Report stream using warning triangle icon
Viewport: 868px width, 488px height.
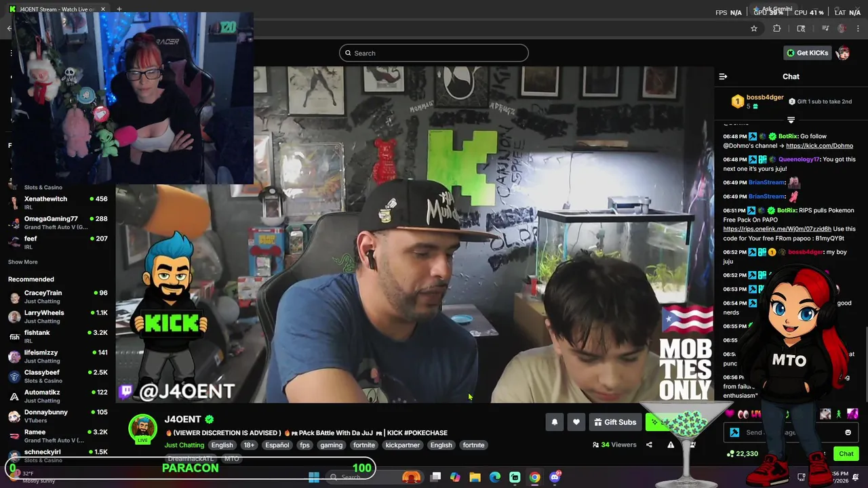[x=671, y=445]
